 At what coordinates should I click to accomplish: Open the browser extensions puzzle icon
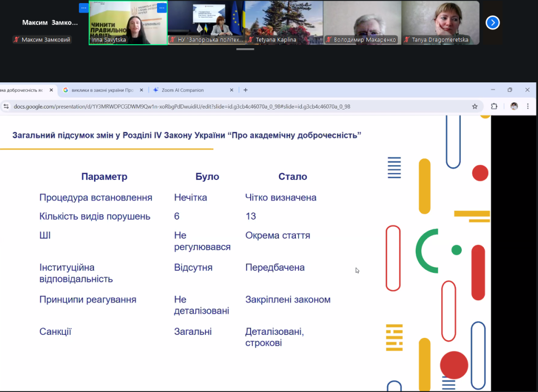[x=494, y=107]
